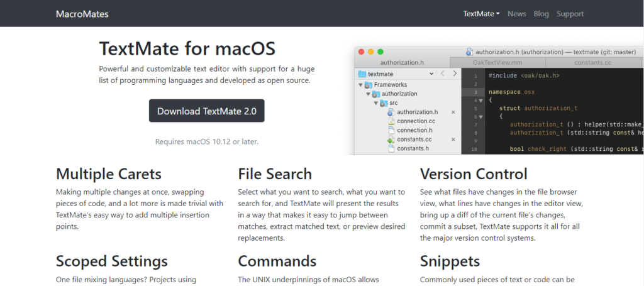644x286 pixels.
Task: Open the Blog nav link
Action: pos(541,14)
